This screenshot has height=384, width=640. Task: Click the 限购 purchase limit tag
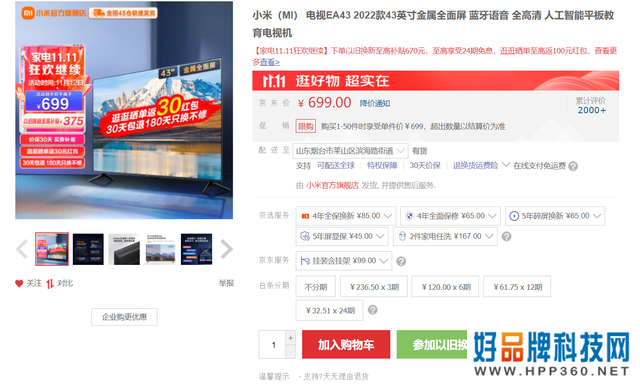click(x=306, y=126)
